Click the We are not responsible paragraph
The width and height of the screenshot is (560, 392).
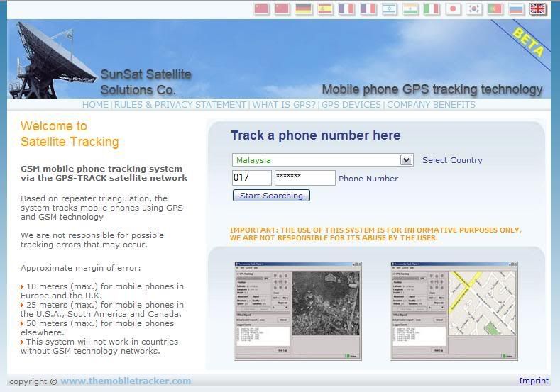pos(92,240)
